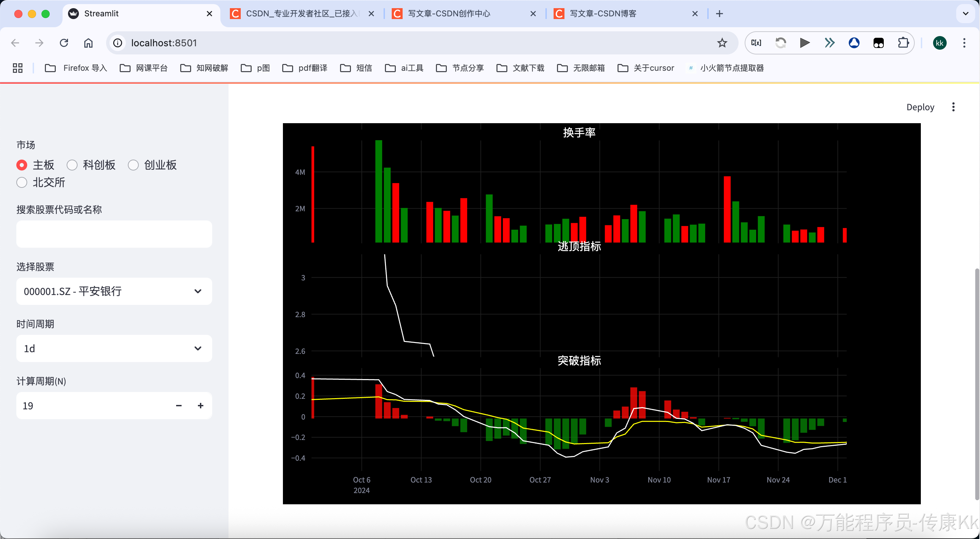The image size is (980, 539).
Task: Open the 关于cursor bookmark folder
Action: [x=646, y=68]
